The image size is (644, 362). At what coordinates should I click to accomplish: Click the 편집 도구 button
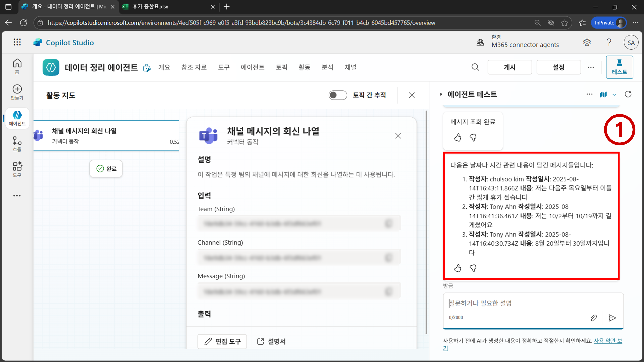pyautogui.click(x=222, y=341)
